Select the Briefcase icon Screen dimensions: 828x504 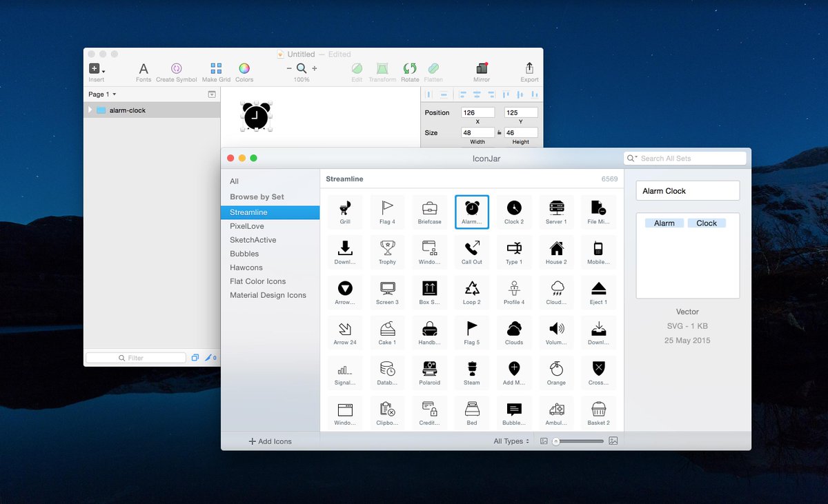tap(429, 212)
